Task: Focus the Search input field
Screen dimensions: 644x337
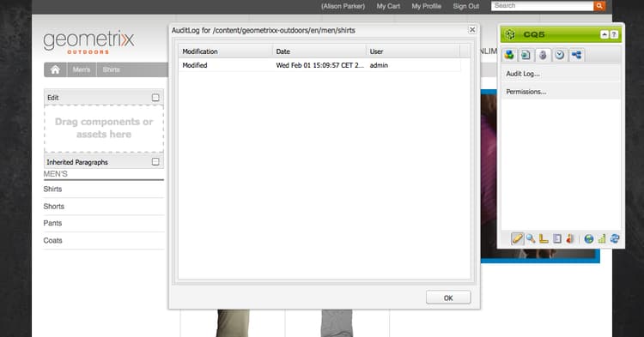Action: pyautogui.click(x=542, y=6)
